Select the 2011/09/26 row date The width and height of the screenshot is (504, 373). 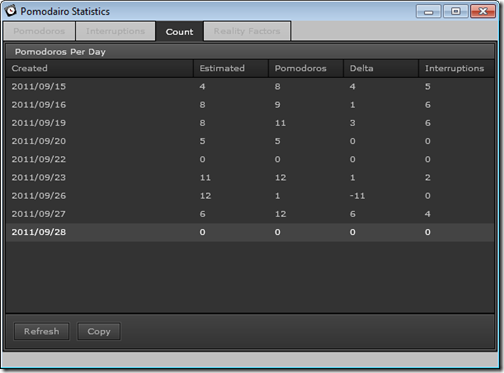(x=39, y=196)
